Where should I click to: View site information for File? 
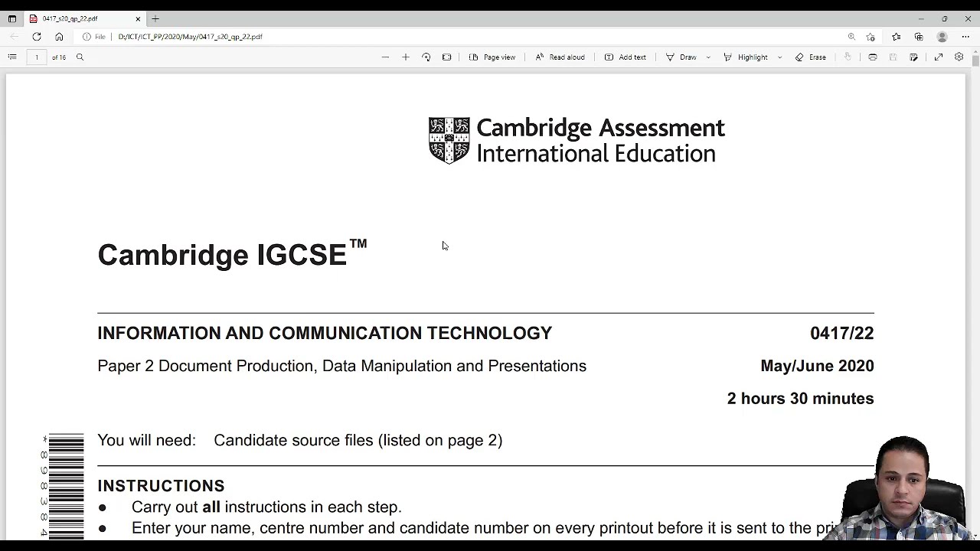[94, 37]
